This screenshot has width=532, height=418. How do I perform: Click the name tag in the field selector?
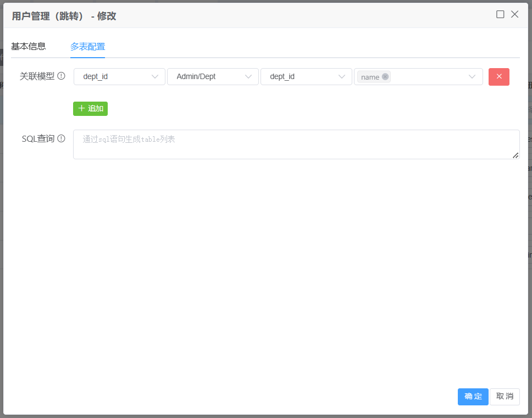pos(370,77)
